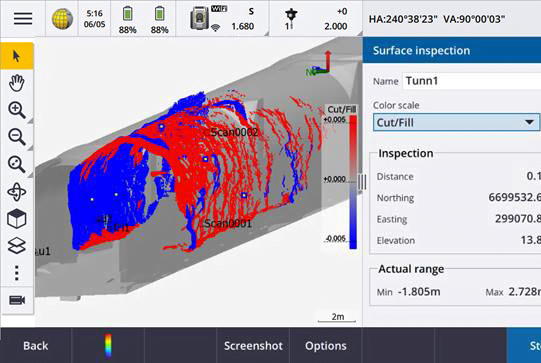Select the 3D orbit tool
Viewport: 541px width, 363px height.
click(17, 192)
